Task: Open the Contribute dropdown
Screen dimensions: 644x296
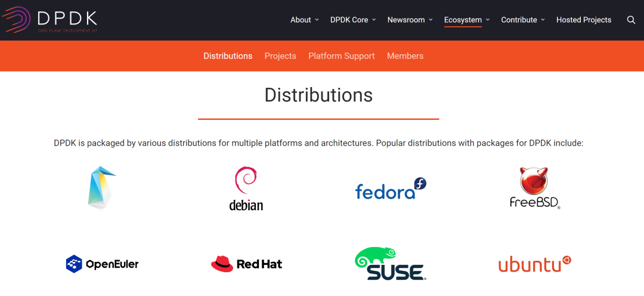Action: pyautogui.click(x=522, y=20)
